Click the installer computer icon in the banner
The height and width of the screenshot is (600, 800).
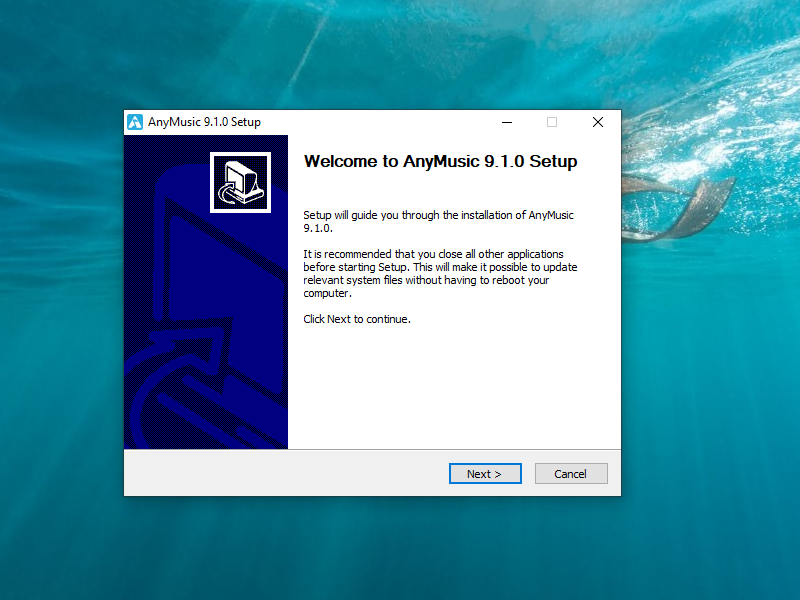pyautogui.click(x=240, y=182)
